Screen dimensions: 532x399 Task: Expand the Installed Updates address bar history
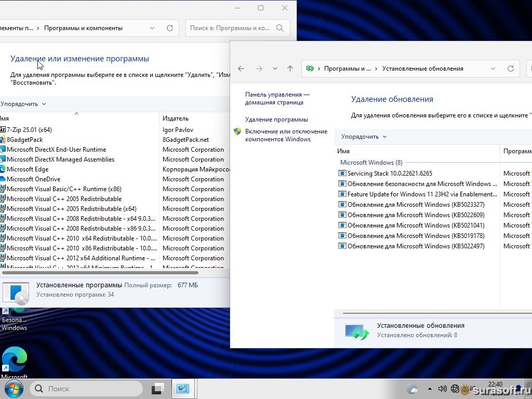[493, 69]
